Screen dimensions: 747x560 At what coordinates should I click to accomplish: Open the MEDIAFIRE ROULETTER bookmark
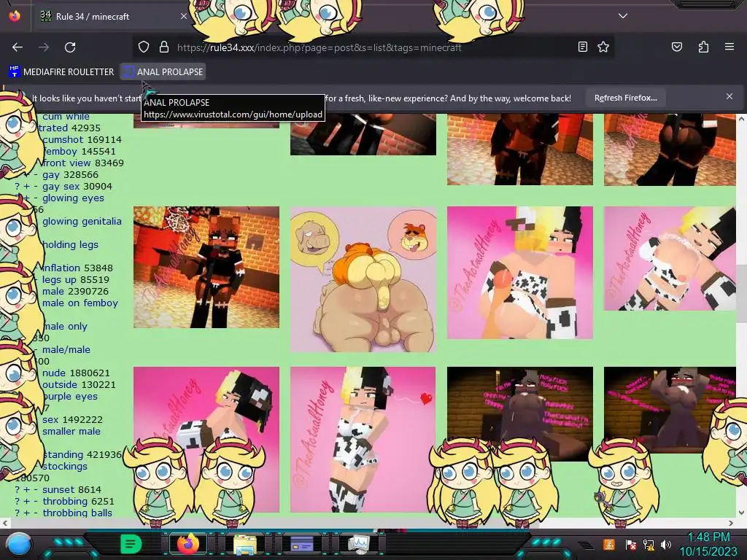61,72
